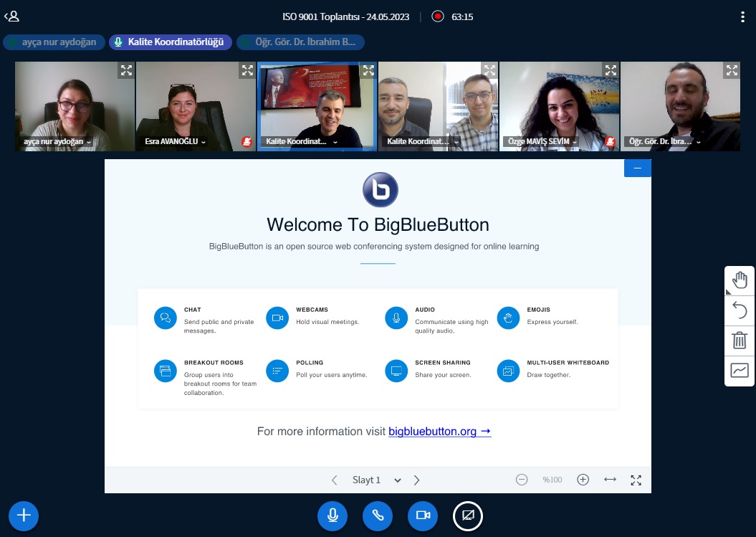Open Esra AVANOĞLU webcam dropdown

[x=176, y=141]
